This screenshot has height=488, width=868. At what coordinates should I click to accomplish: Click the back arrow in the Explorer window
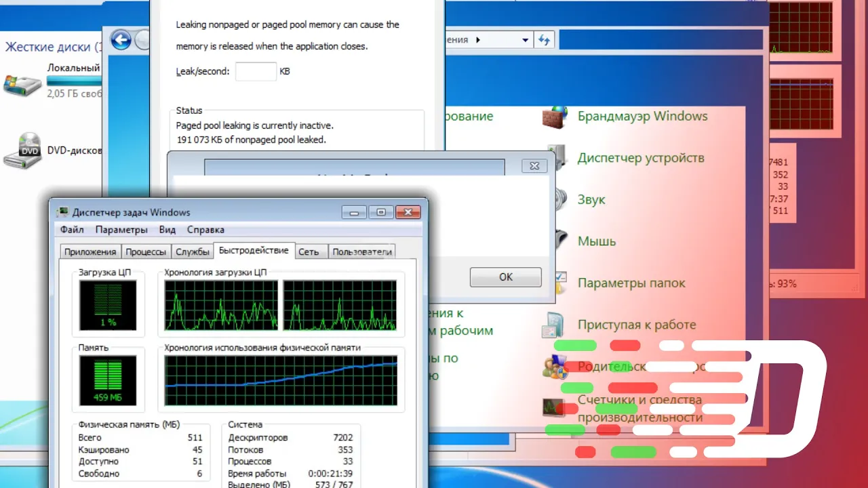coord(121,40)
